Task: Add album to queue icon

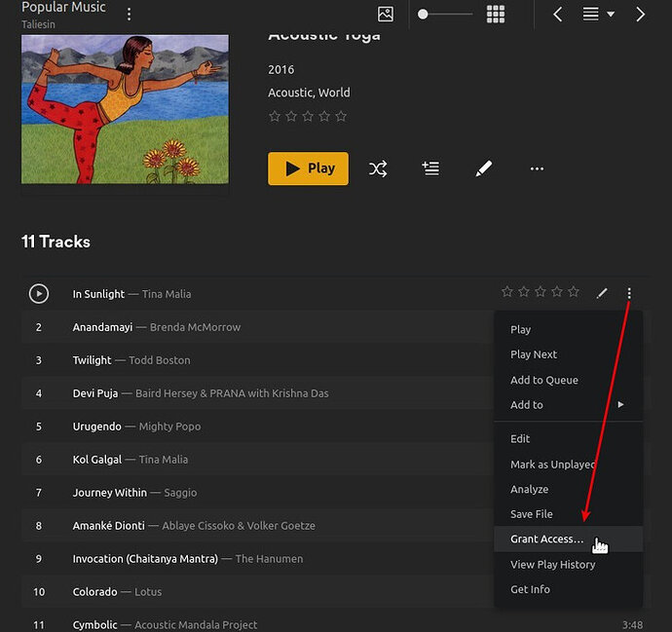Action: click(x=430, y=168)
